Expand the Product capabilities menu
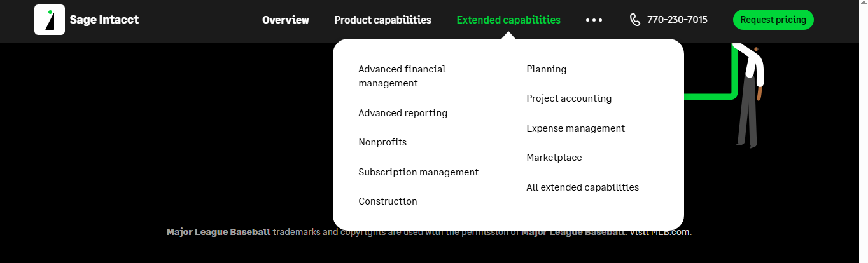868x263 pixels. pos(382,20)
